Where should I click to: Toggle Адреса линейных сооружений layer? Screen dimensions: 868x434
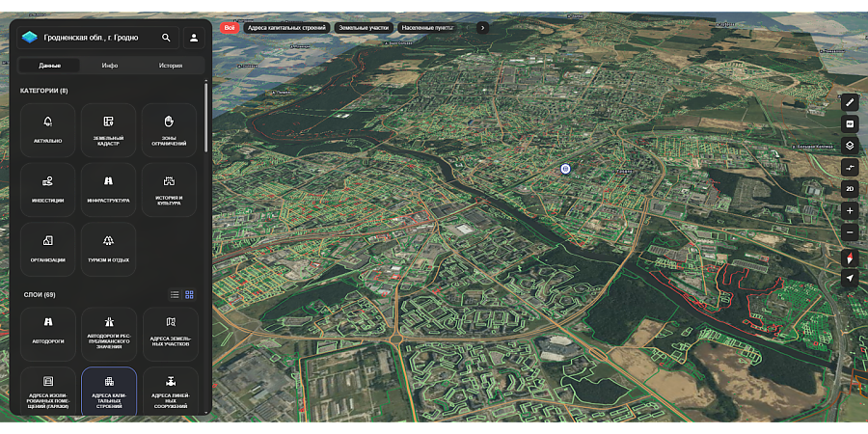(171, 392)
